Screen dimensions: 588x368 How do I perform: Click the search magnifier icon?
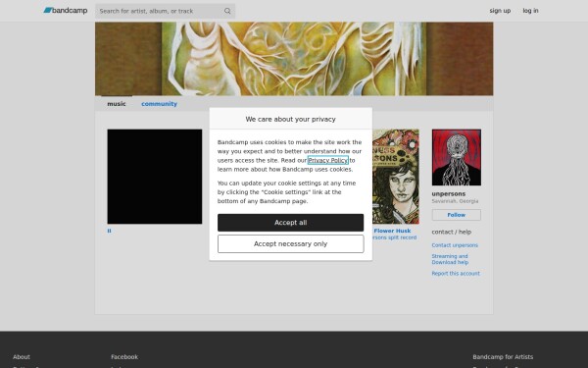pos(227,11)
